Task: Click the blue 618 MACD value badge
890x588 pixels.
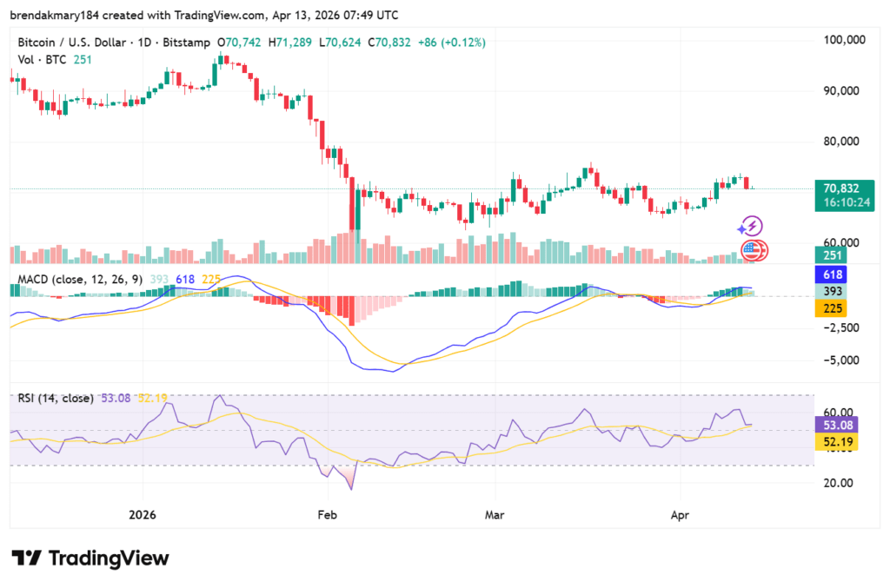Action: click(x=831, y=274)
